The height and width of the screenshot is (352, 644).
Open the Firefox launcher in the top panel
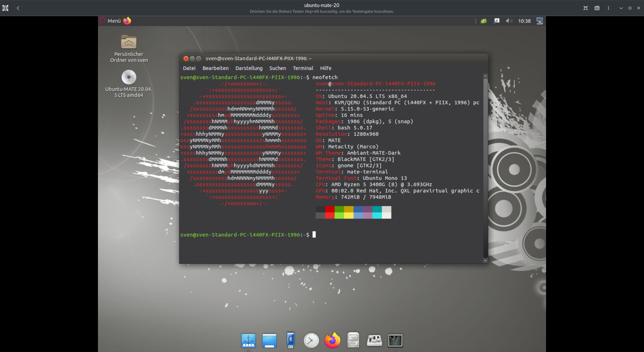coord(127,21)
